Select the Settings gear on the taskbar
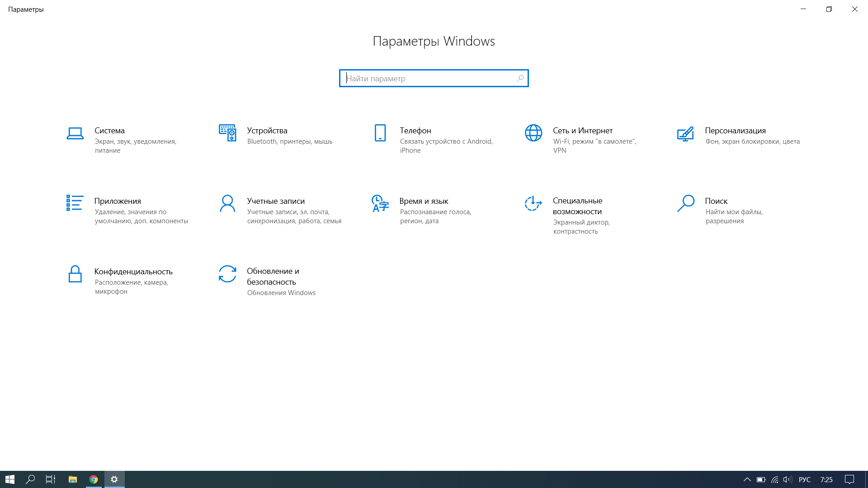Viewport: 868px width, 488px height. coord(114,479)
